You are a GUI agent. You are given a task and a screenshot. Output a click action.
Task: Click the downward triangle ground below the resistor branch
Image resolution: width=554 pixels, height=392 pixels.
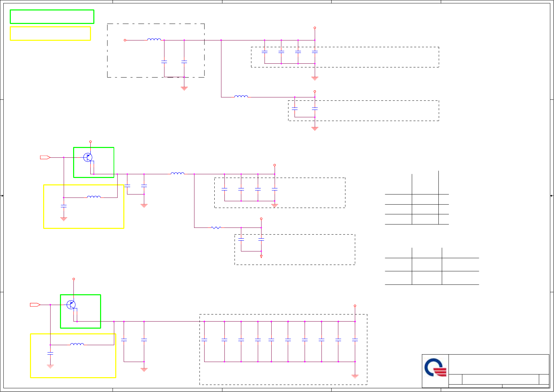click(261, 257)
